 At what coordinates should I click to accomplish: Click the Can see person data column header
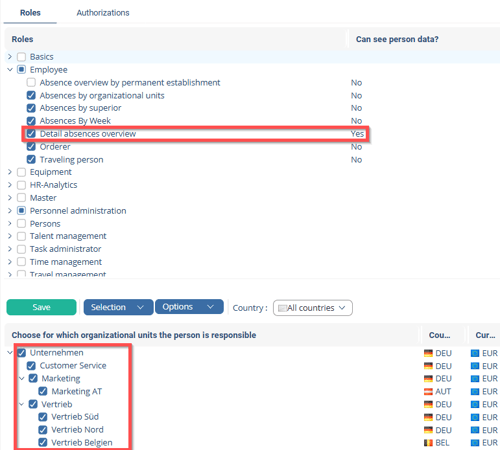[x=397, y=39]
